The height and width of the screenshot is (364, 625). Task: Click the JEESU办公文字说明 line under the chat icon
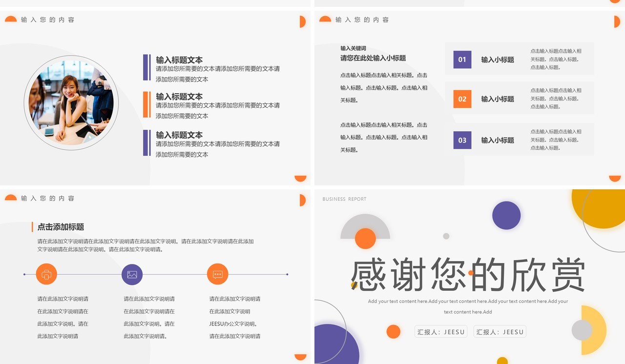pyautogui.click(x=233, y=324)
